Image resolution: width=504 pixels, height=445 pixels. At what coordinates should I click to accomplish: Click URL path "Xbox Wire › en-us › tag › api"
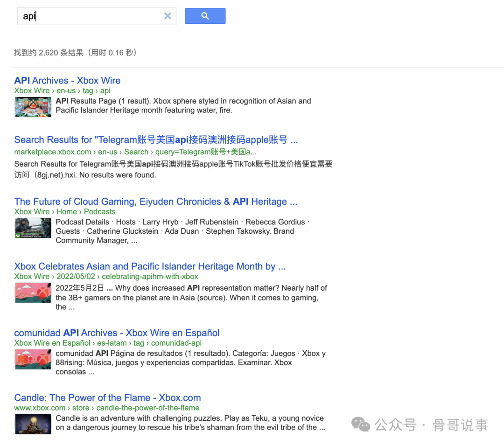(62, 90)
